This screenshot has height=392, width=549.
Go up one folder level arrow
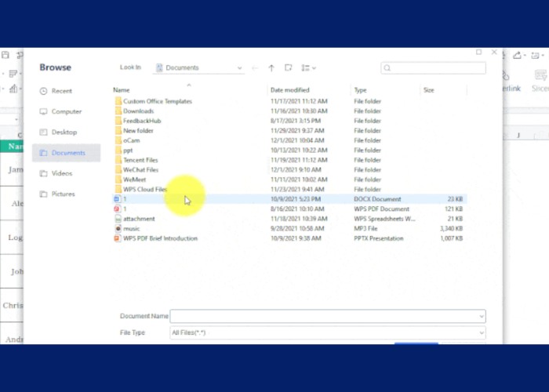(271, 68)
